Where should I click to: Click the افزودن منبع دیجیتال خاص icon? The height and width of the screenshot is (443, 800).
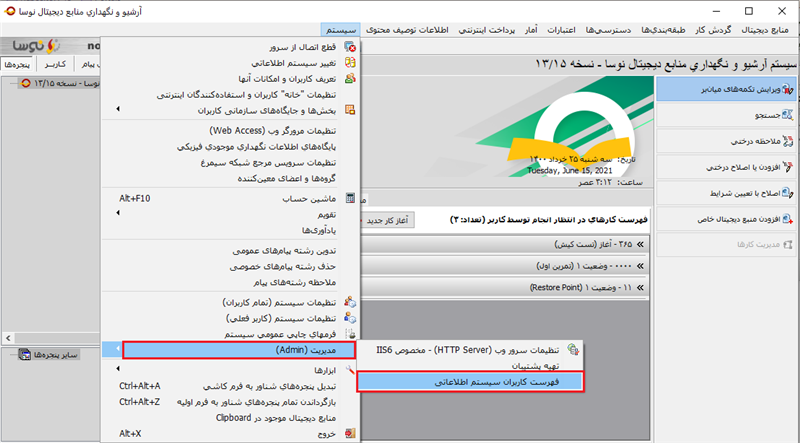tap(789, 218)
